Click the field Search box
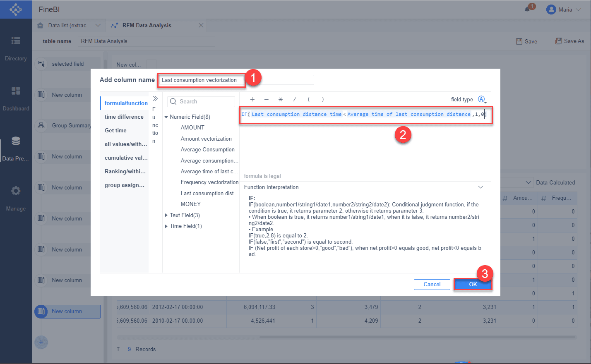The image size is (591, 364). [201, 101]
